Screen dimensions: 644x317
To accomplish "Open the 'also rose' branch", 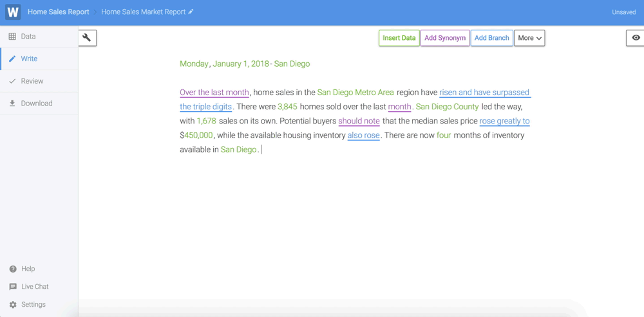I will click(x=363, y=135).
